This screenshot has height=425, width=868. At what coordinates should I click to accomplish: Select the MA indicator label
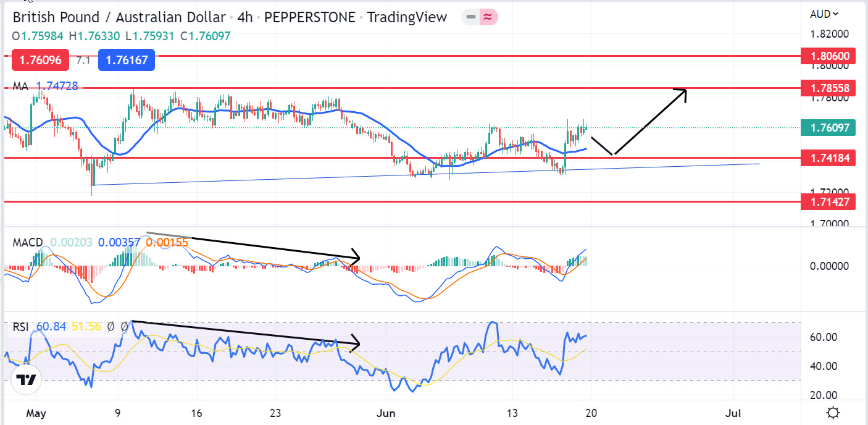[21, 86]
